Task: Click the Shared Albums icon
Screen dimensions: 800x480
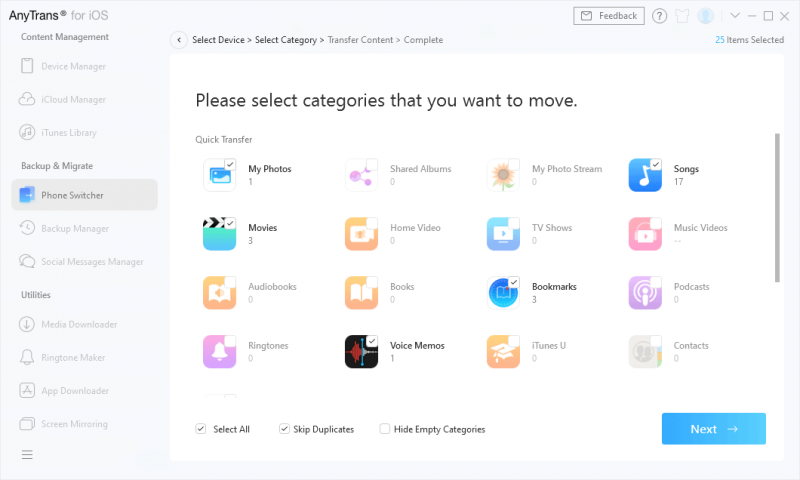Action: coord(361,175)
